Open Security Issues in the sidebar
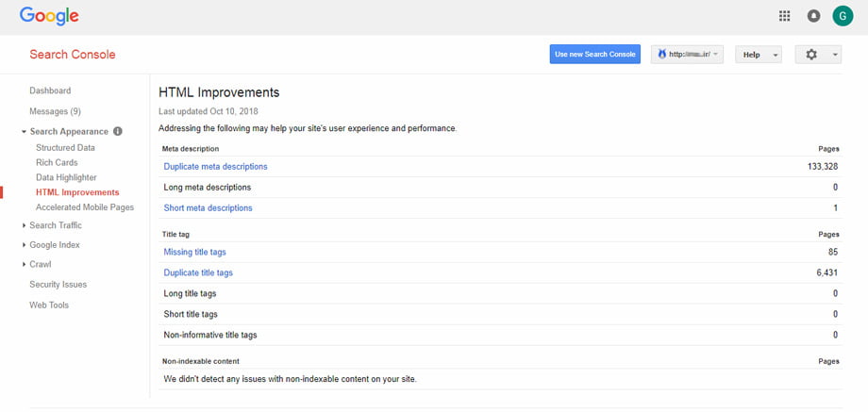 pos(58,285)
